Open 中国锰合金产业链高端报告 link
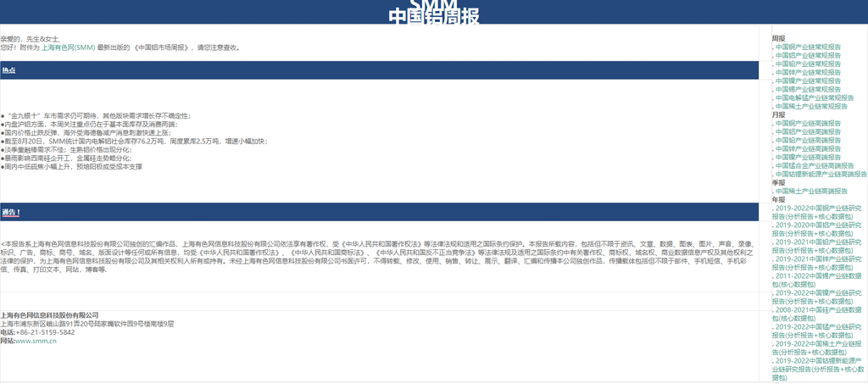 [815, 166]
